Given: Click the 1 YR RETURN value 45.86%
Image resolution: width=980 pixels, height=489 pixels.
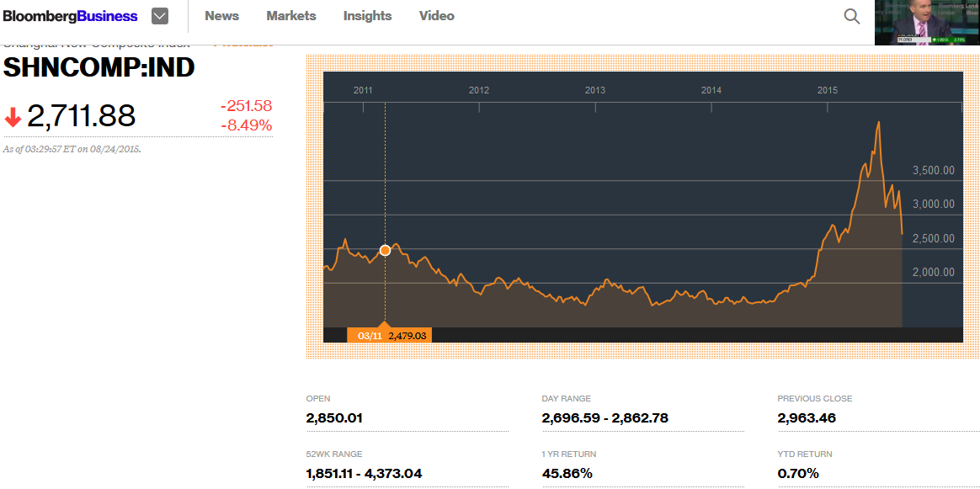Looking at the screenshot, I should coord(567,473).
